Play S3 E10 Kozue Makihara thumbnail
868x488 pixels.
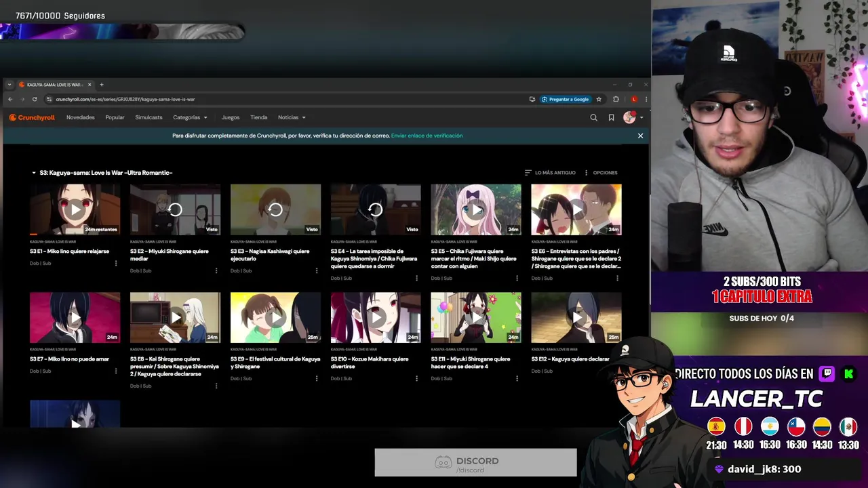(x=376, y=317)
